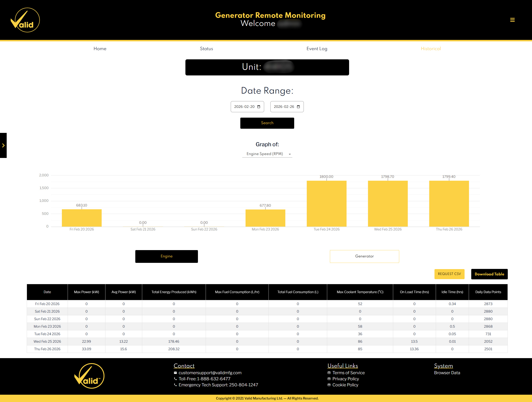Switch table to Generator view
The width and height of the screenshot is (532, 402).
pos(364,256)
